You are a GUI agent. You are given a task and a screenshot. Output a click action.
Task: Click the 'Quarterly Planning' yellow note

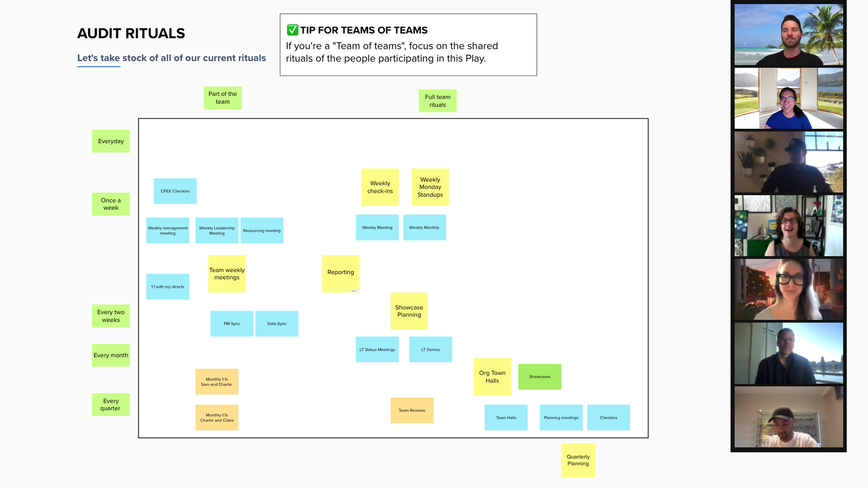(x=578, y=460)
